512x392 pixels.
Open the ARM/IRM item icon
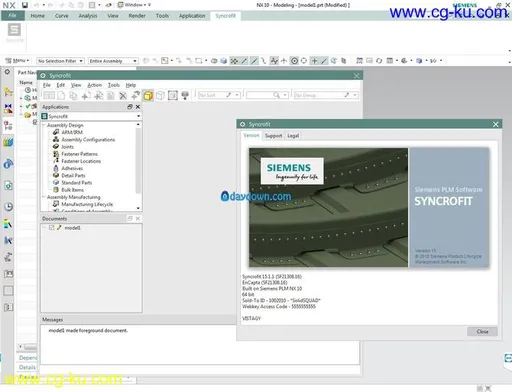56,132
